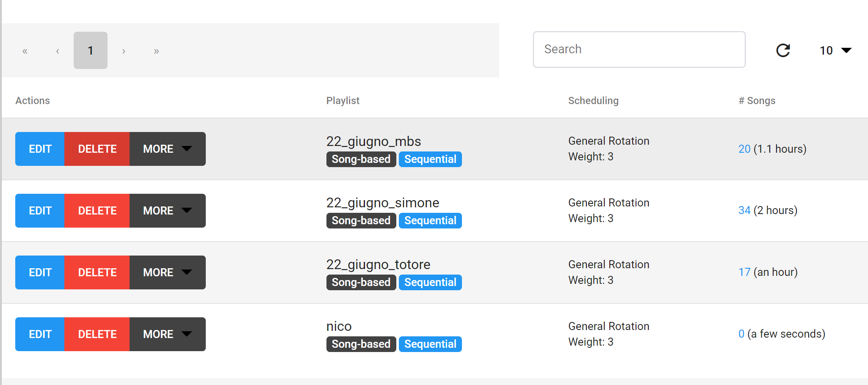This screenshot has width=868, height=385.
Task: Open the 34 songs link for 22_giugno_simone
Action: tap(744, 210)
